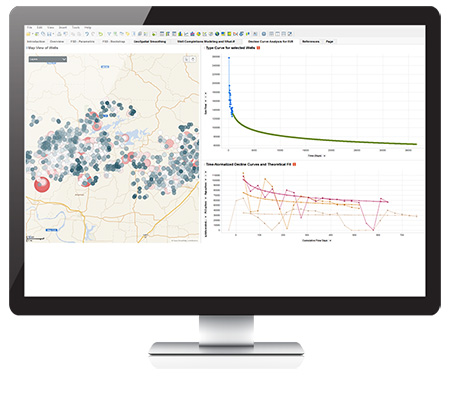
Task: Open the Time (Days) axis selector dropdown
Action: [325, 156]
